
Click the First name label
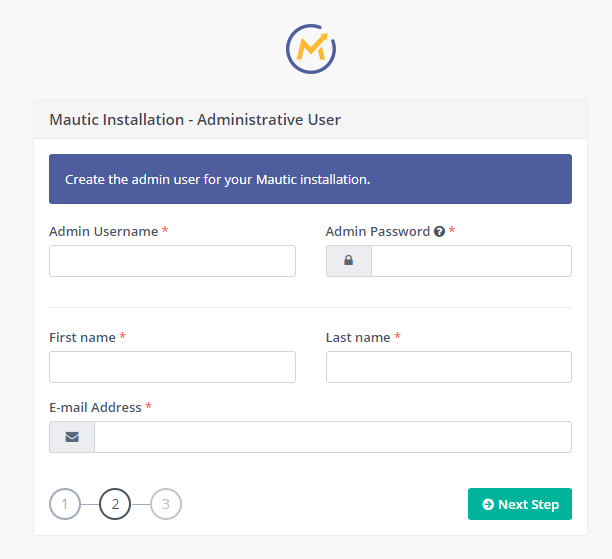(82, 337)
